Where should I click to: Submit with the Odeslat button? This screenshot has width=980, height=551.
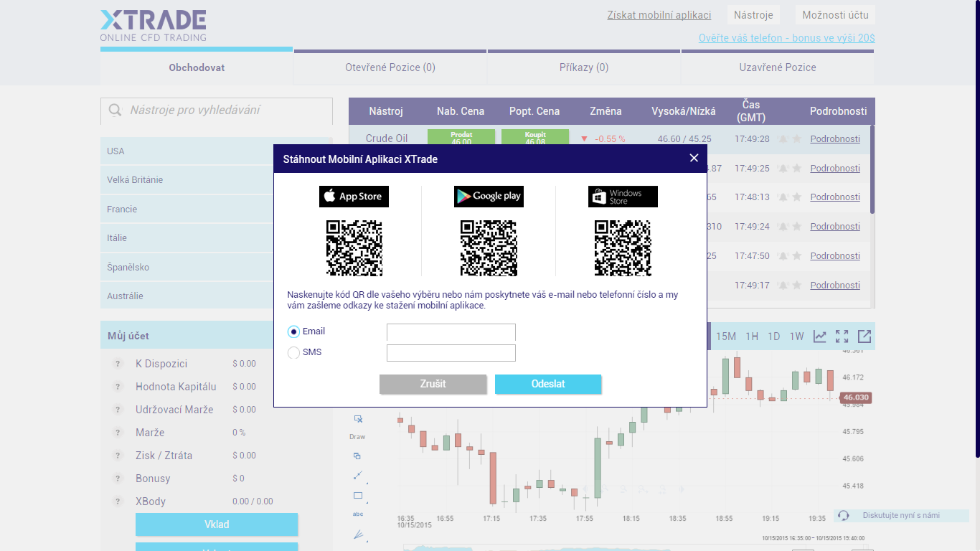548,384
